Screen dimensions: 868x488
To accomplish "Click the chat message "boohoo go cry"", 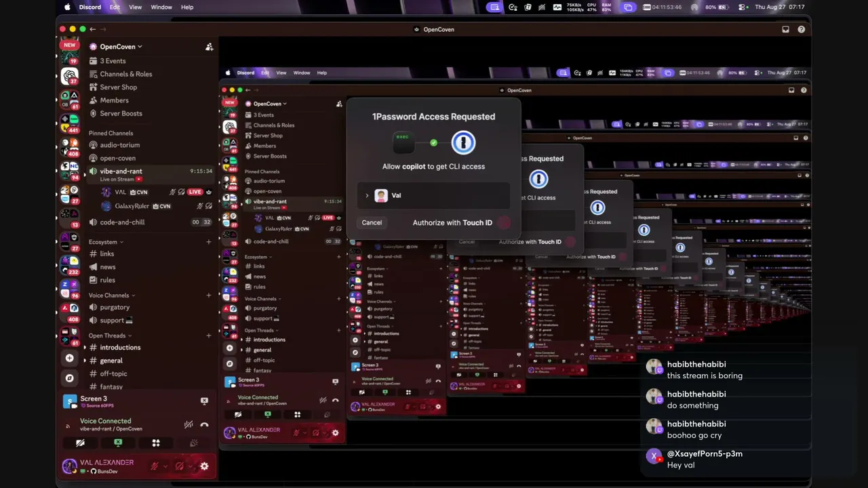I will (694, 435).
